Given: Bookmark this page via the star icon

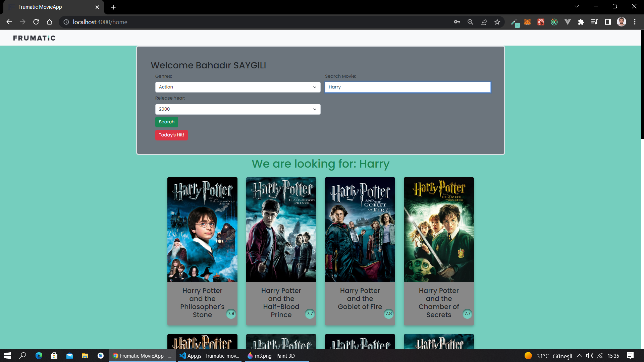Looking at the screenshot, I should pos(497,22).
